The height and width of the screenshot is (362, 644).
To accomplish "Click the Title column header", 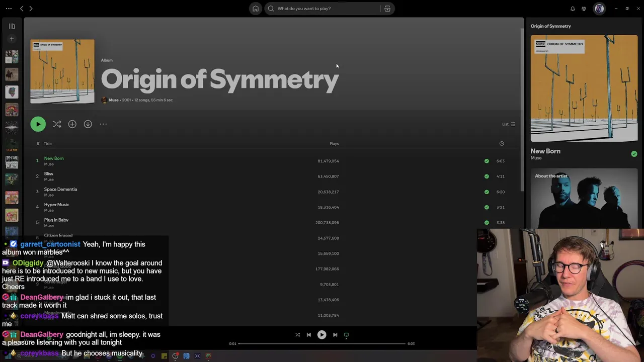I will pyautogui.click(x=48, y=144).
